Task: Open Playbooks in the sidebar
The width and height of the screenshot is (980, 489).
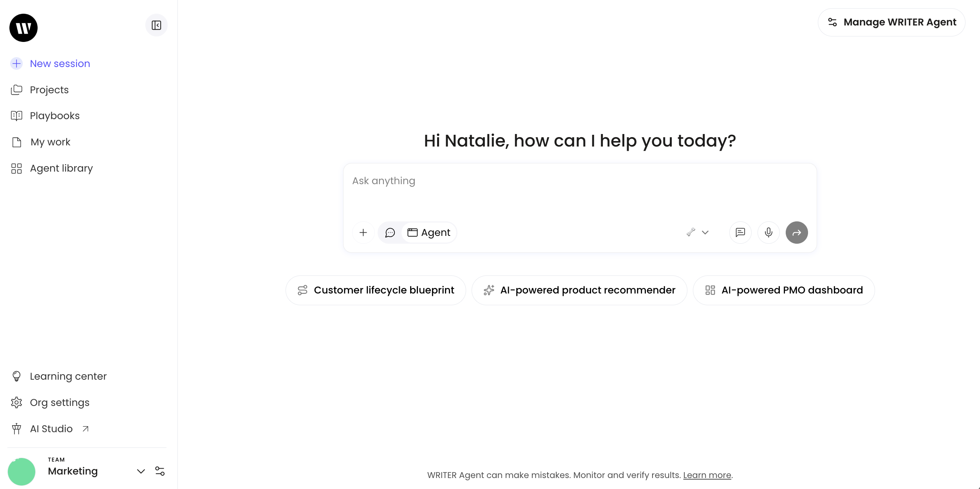Action: point(54,116)
